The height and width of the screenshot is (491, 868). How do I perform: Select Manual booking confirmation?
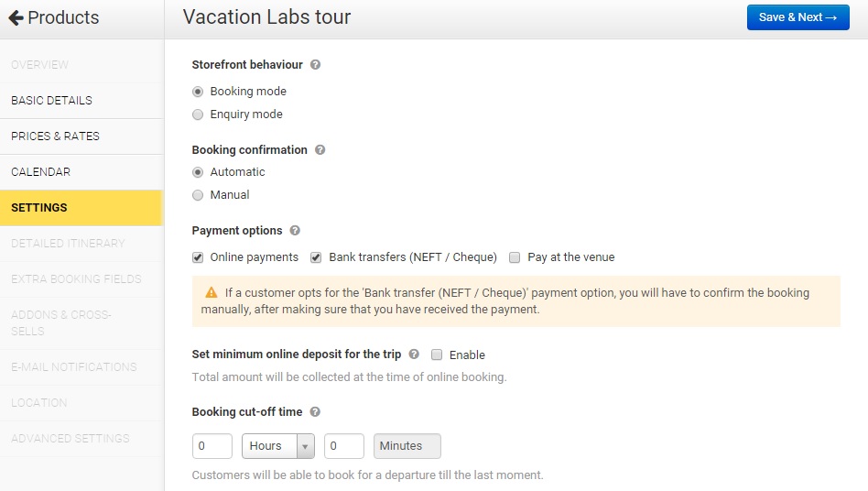pyautogui.click(x=198, y=195)
